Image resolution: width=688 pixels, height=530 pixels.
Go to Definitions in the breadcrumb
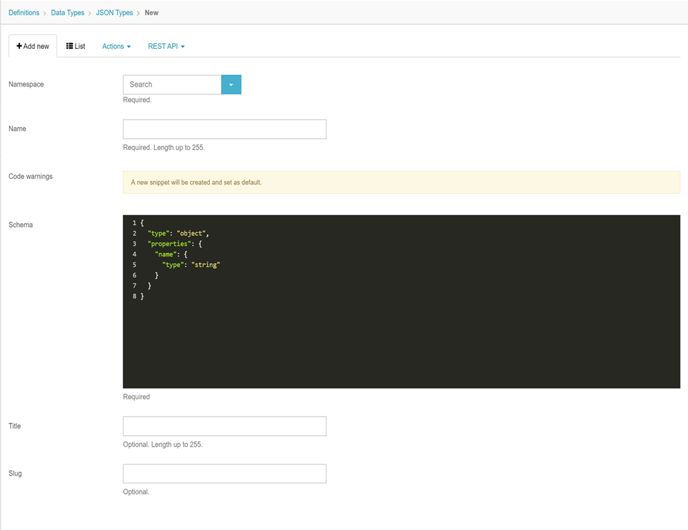coord(24,12)
